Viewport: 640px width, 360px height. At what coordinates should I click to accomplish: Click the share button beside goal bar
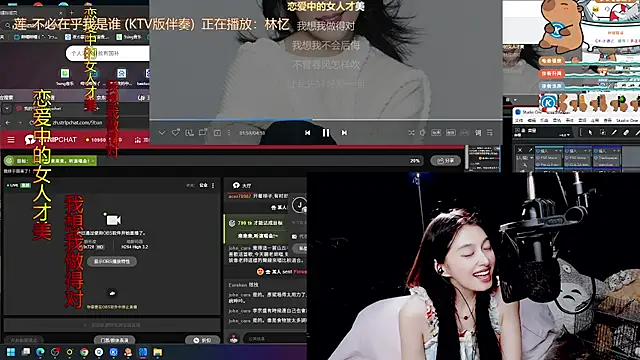[445, 161]
